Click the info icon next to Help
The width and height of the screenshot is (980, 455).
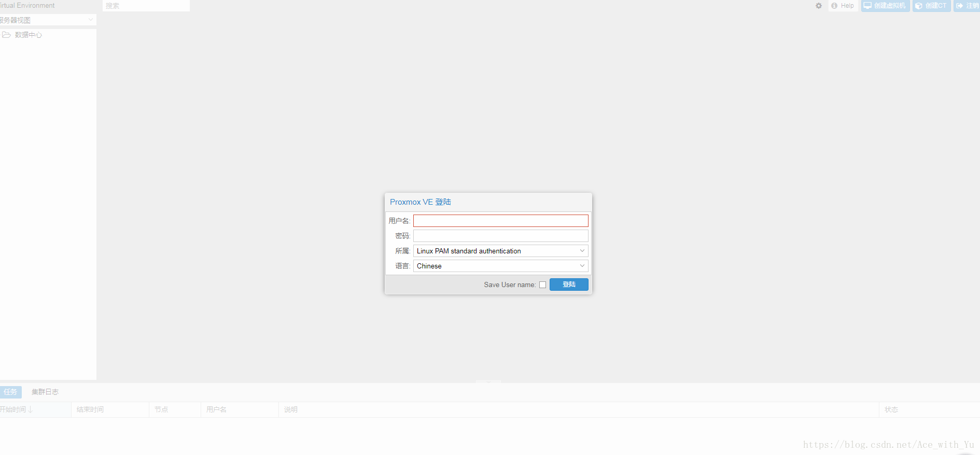click(x=834, y=6)
